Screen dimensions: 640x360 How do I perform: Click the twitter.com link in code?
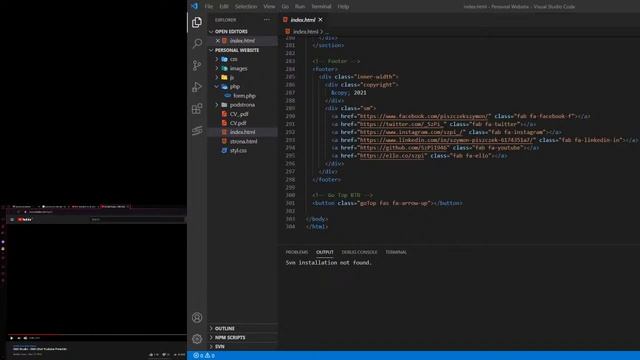tap(401, 124)
